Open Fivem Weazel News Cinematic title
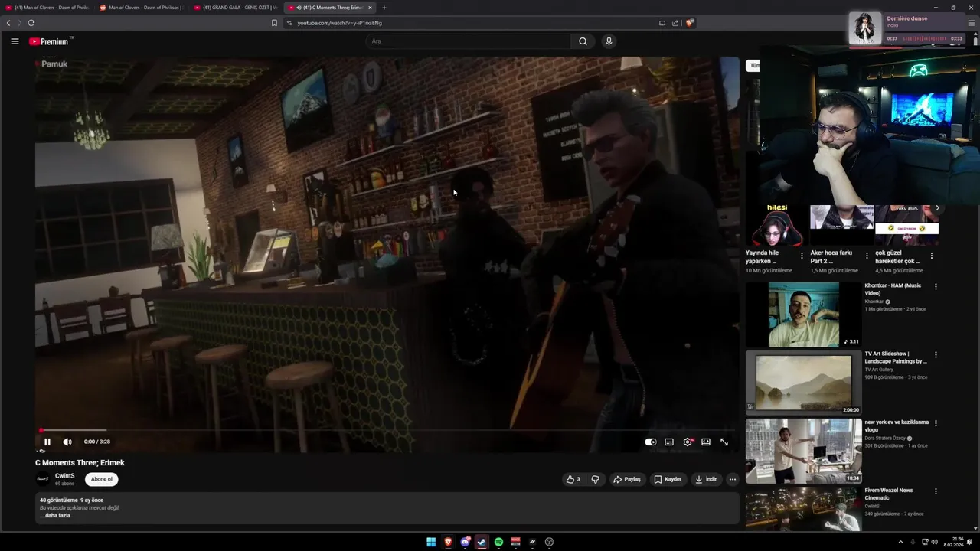Screen dimensions: 980x551 889,494
